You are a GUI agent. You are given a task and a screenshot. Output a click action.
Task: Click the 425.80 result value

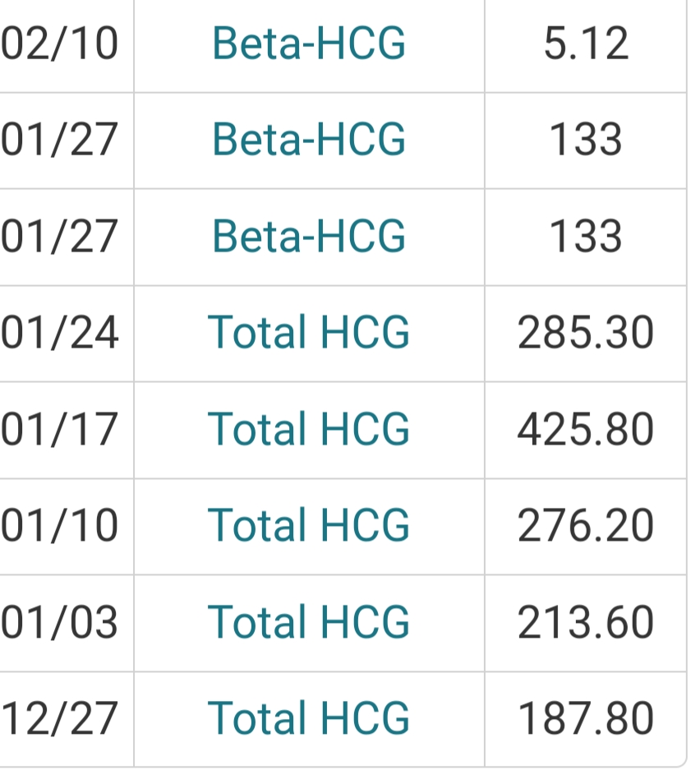tap(586, 429)
